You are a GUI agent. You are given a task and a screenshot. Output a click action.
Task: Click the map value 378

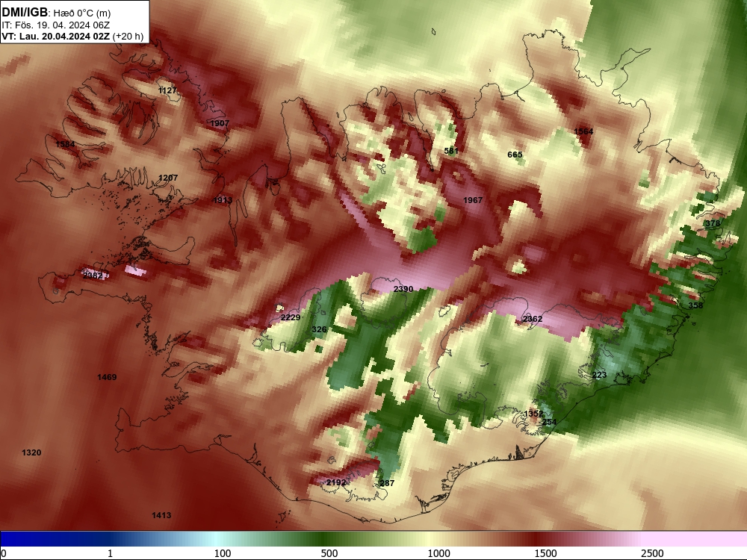click(x=713, y=223)
